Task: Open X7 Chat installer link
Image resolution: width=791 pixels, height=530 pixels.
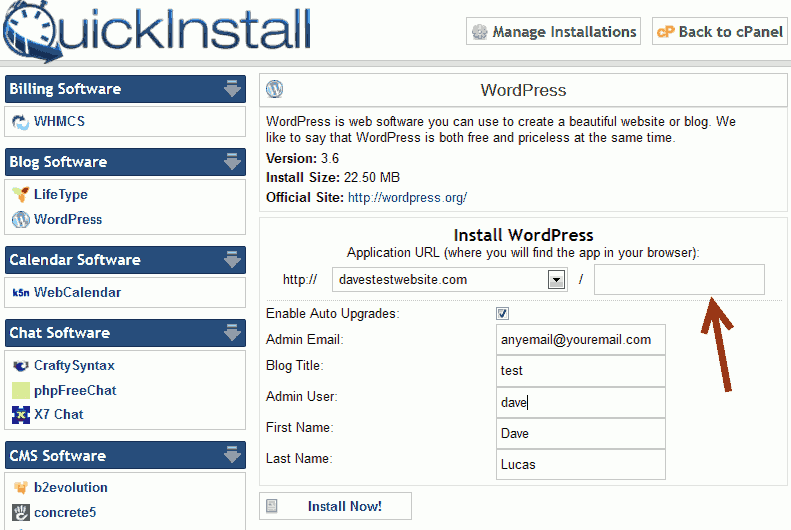Action: [x=59, y=415]
